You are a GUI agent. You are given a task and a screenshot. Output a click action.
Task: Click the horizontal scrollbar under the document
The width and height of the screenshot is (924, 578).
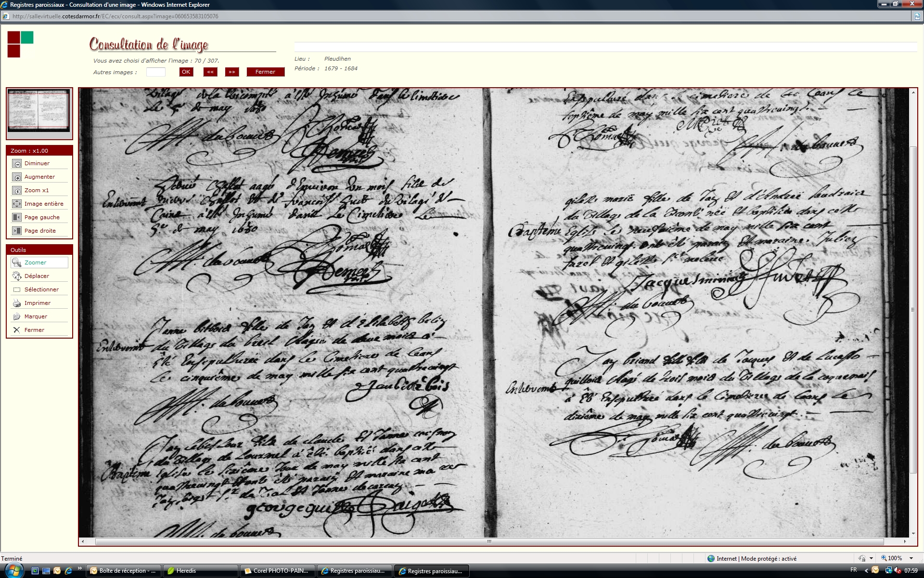point(489,541)
